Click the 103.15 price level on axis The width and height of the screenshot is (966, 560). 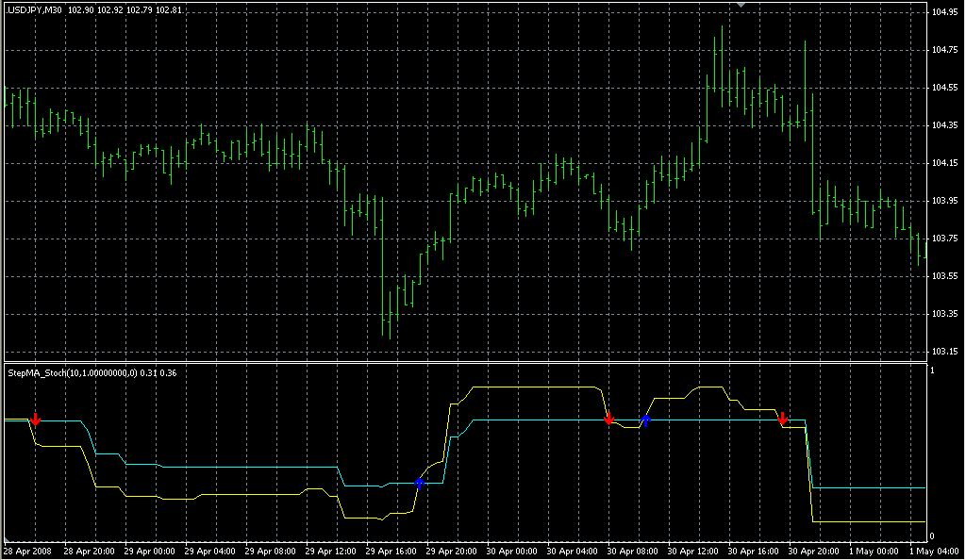(x=943, y=352)
